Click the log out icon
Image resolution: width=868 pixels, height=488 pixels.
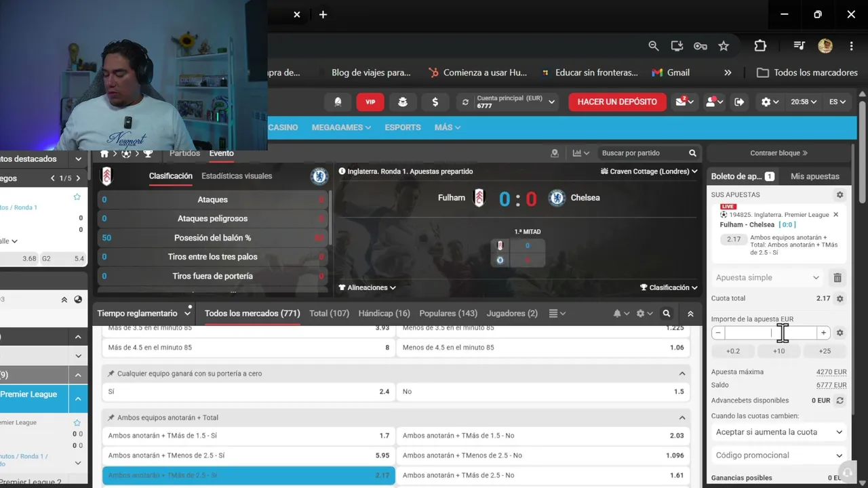click(x=739, y=102)
